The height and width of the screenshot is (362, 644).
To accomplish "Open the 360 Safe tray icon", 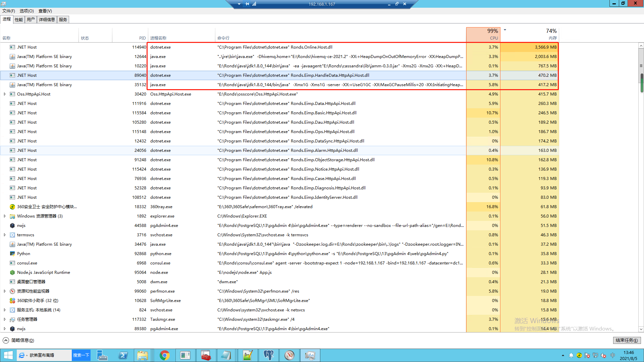I will coord(579,355).
